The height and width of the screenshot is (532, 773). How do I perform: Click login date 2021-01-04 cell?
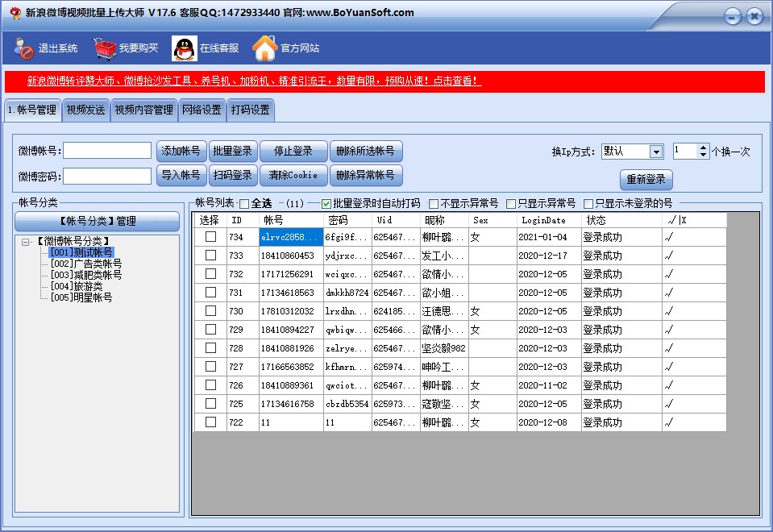pyautogui.click(x=549, y=237)
